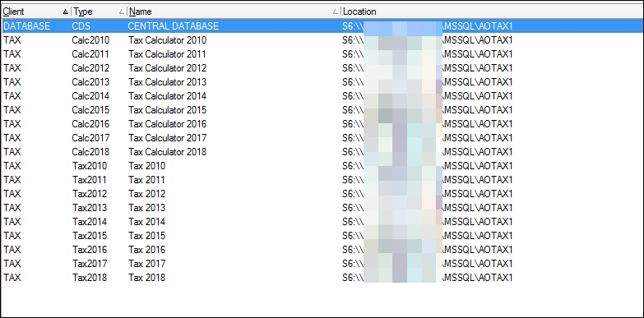Select the Tax 2011 name entry

pos(146,180)
